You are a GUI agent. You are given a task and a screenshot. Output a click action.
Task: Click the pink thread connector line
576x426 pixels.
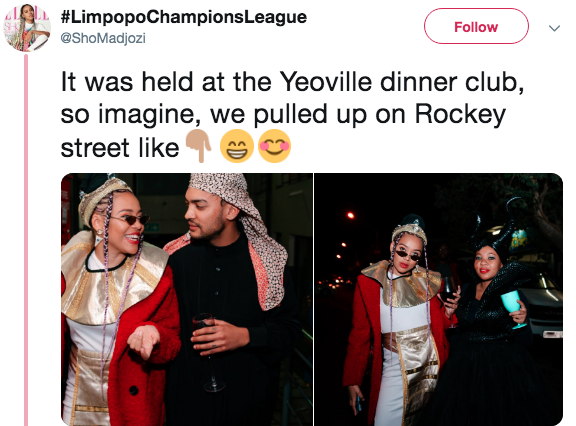click(26, 239)
